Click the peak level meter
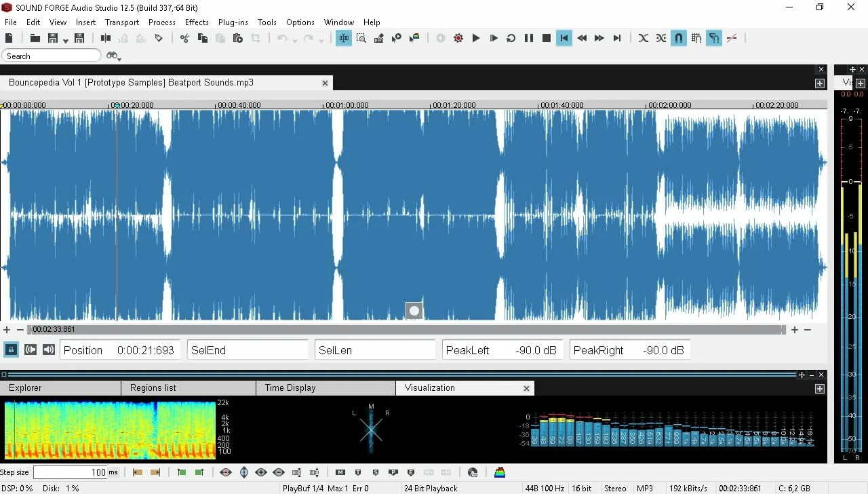Screen dimensions: 868x494 (850, 284)
